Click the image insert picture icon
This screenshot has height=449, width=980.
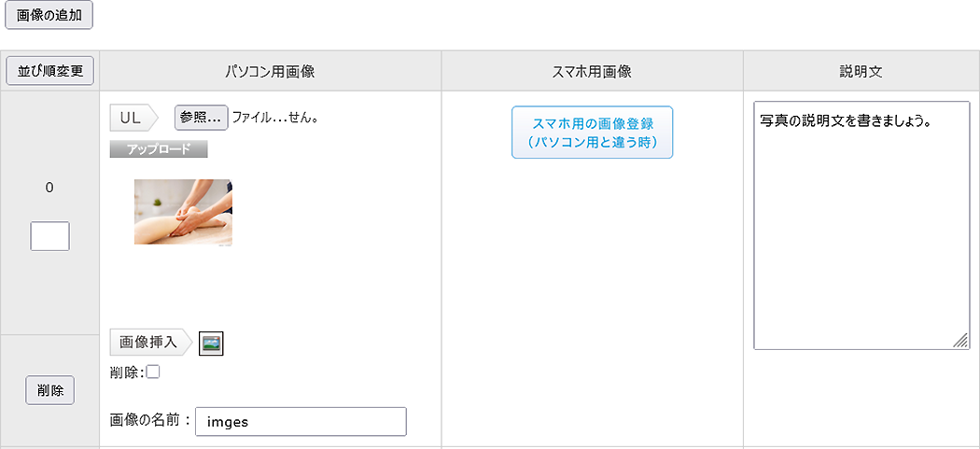click(212, 344)
